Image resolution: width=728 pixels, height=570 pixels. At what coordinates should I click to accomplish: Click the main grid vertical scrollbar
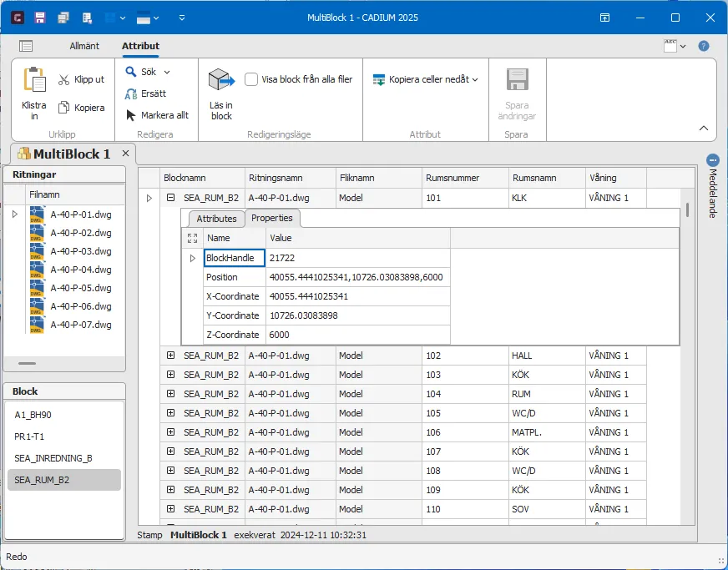[687, 209]
